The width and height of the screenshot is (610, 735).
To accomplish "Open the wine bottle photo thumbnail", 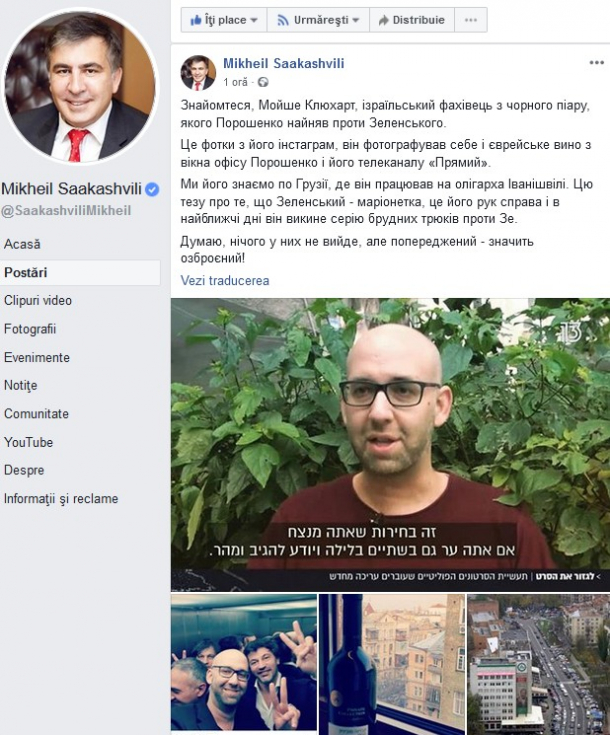I will pos(392,662).
